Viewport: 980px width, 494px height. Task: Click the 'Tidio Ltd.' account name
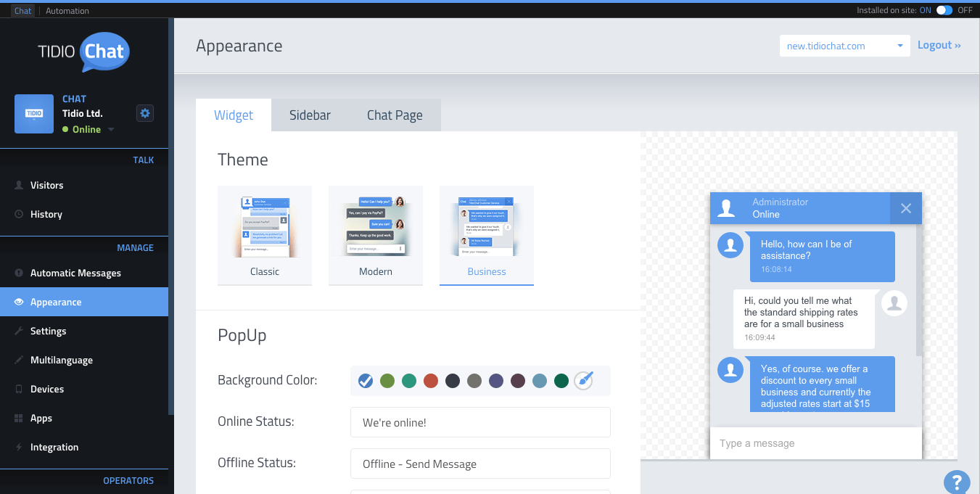pos(83,113)
